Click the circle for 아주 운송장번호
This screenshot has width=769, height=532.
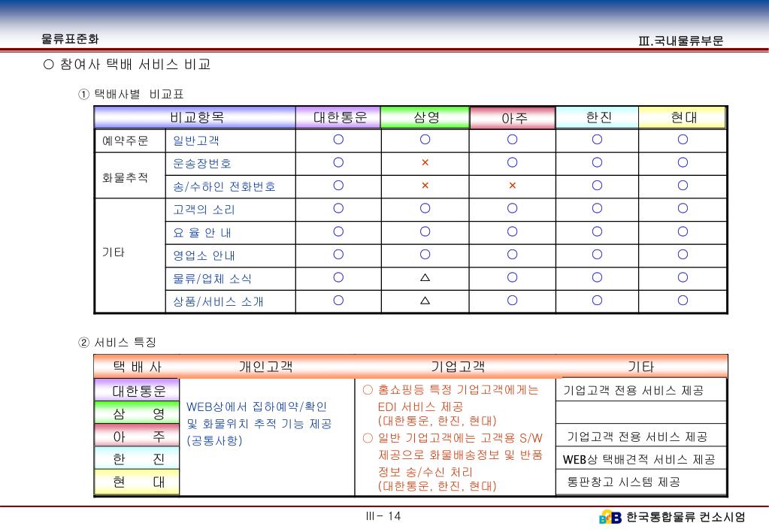point(513,162)
